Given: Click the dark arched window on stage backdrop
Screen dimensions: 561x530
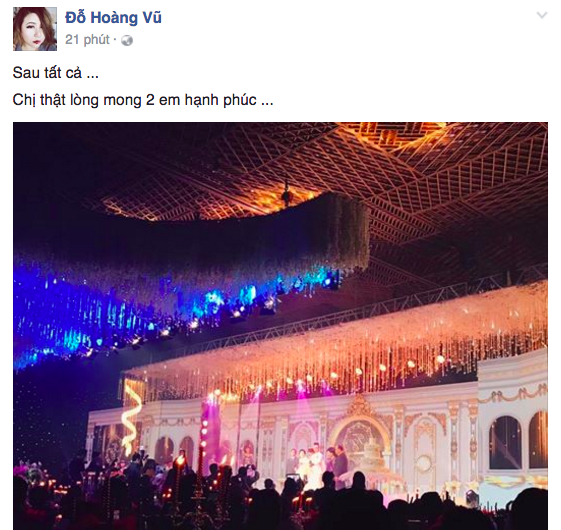Looking at the screenshot, I should [505, 442].
